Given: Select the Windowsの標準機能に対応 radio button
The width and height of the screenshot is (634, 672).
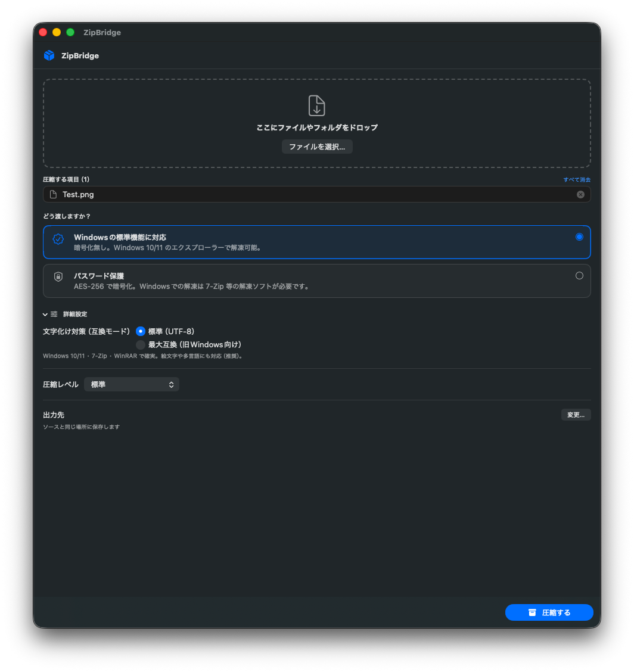Looking at the screenshot, I should pyautogui.click(x=579, y=237).
